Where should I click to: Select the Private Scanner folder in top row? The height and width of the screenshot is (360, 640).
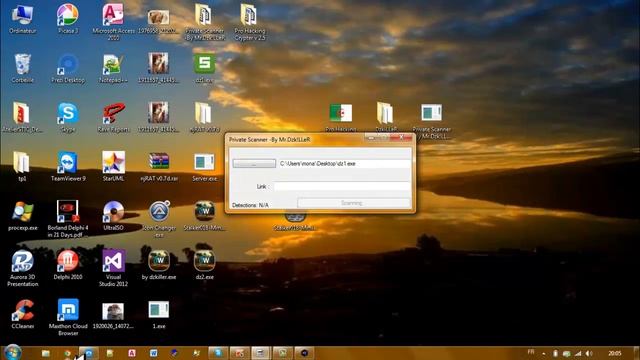pos(204,21)
